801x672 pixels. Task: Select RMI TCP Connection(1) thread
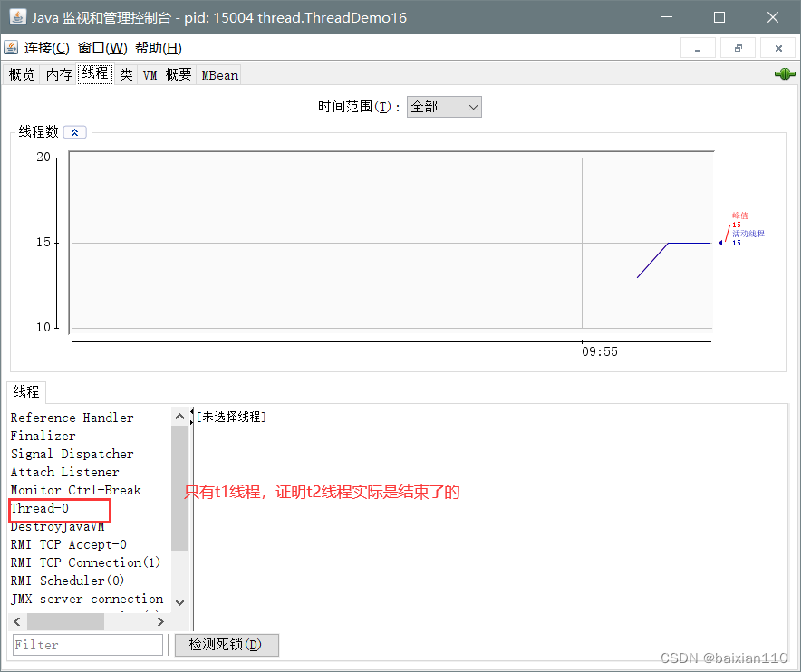click(x=90, y=562)
